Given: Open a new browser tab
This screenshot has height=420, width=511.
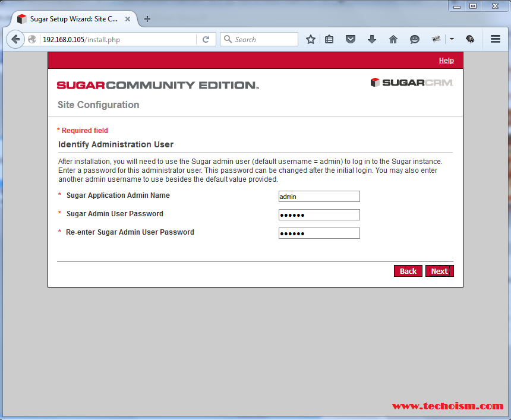Looking at the screenshot, I should tap(147, 19).
